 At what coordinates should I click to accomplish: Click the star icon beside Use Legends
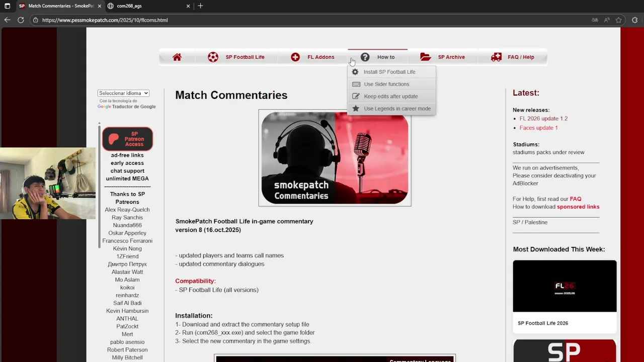[356, 109]
